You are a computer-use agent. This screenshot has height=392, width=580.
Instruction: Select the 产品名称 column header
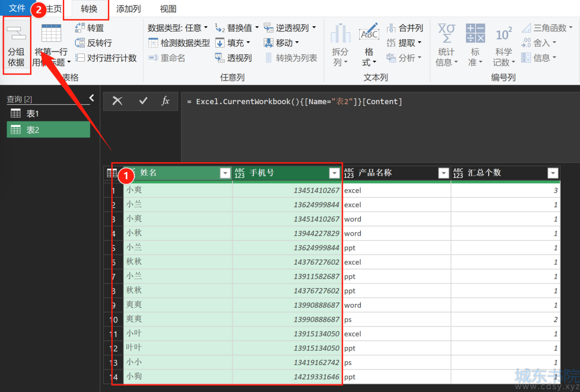pos(396,173)
